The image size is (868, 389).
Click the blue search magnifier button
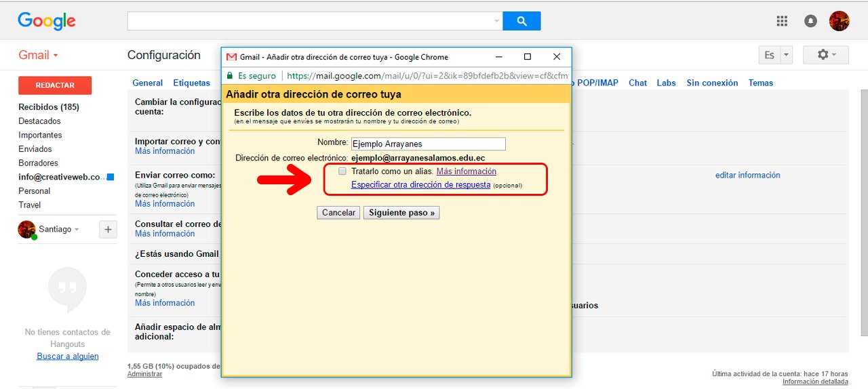521,21
